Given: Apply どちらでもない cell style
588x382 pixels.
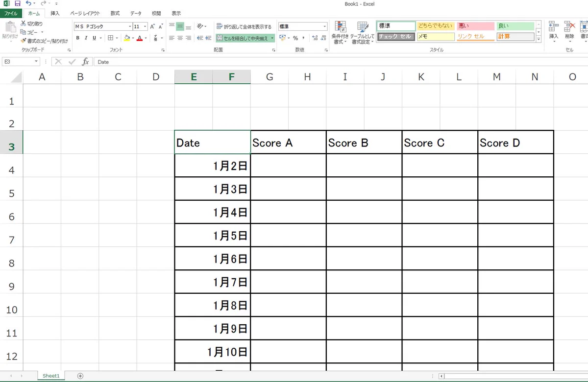Looking at the screenshot, I should (x=436, y=26).
